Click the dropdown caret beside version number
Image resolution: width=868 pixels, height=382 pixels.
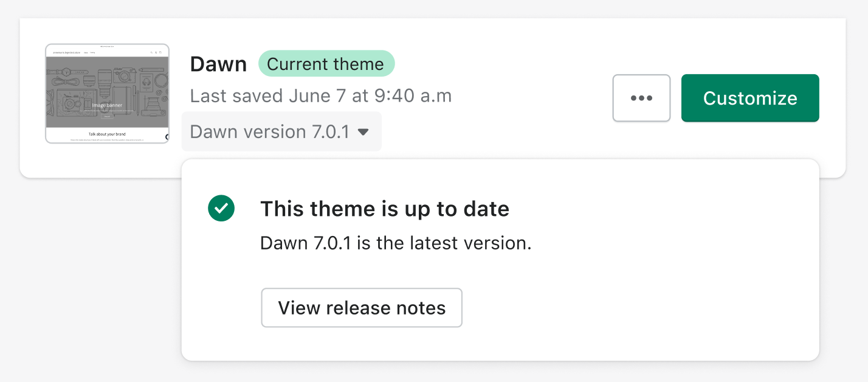(363, 131)
